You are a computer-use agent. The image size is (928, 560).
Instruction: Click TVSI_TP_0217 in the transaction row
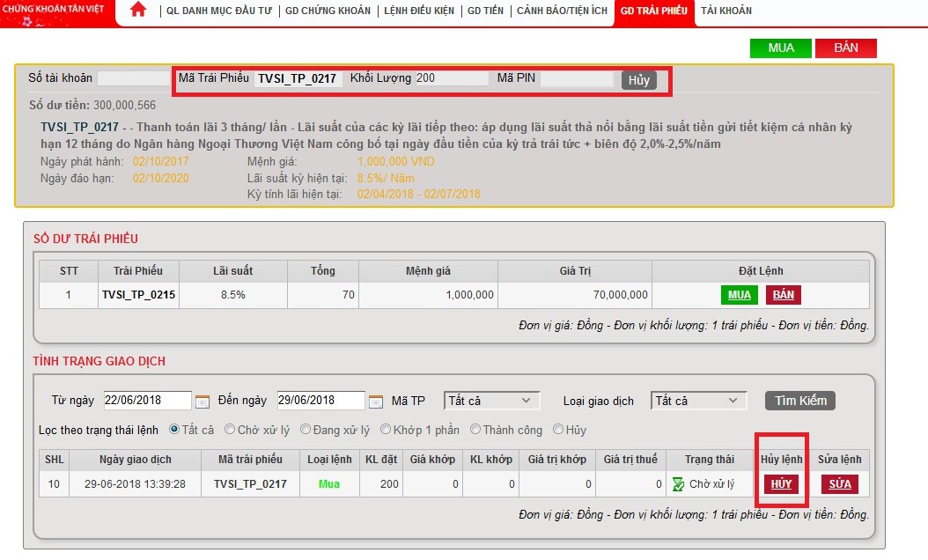[x=250, y=484]
